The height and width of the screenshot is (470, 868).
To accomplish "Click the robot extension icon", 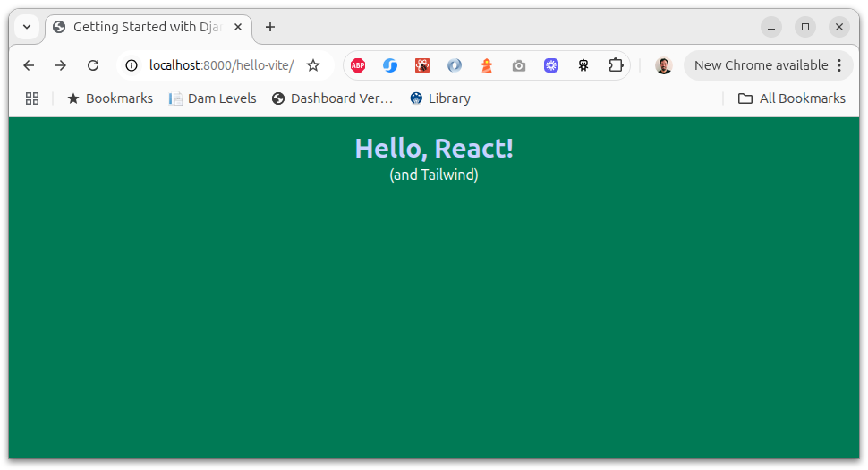I will (583, 65).
